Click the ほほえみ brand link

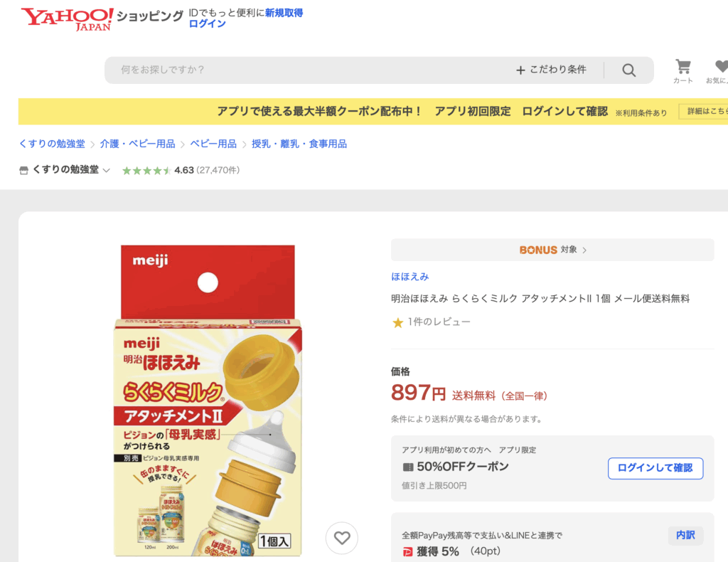409,277
